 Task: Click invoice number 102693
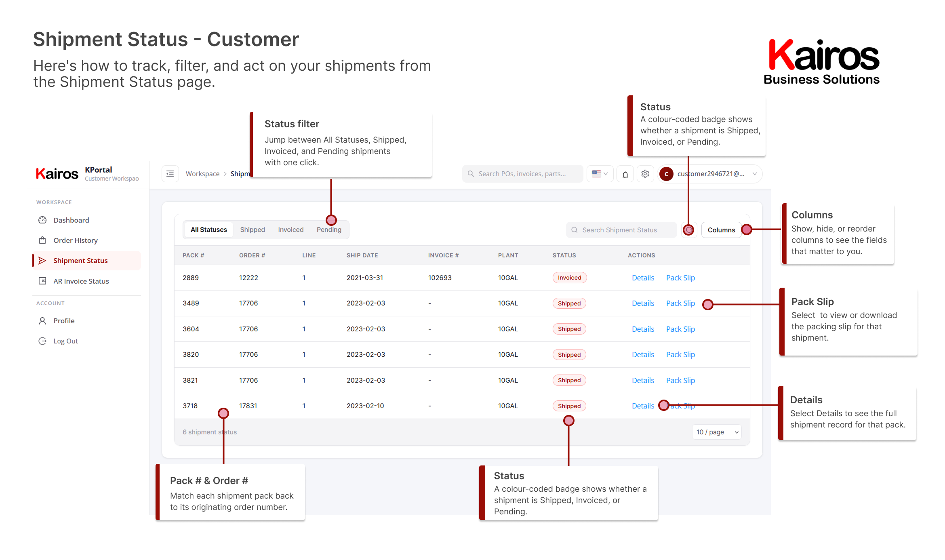tap(440, 278)
